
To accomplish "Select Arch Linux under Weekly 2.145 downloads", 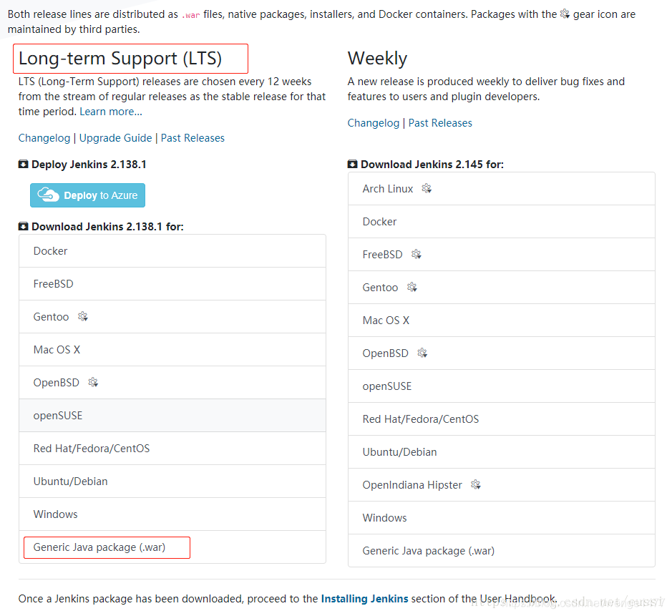I will click(502, 189).
